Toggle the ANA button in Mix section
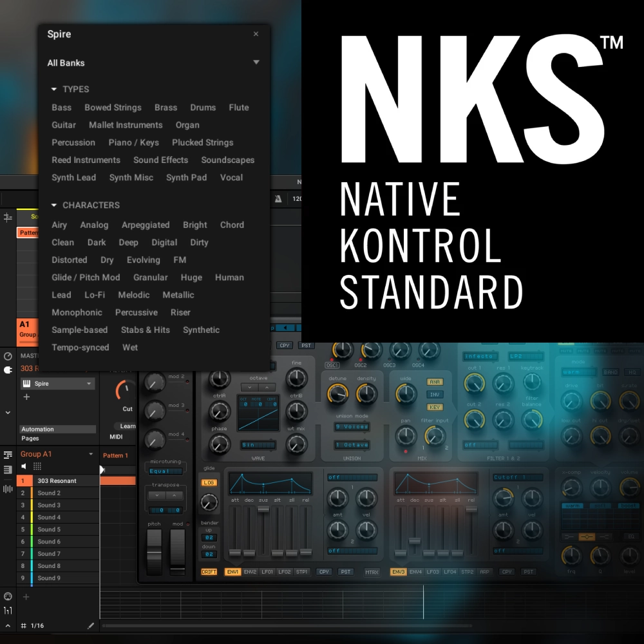The height and width of the screenshot is (644, 644). [x=435, y=382]
